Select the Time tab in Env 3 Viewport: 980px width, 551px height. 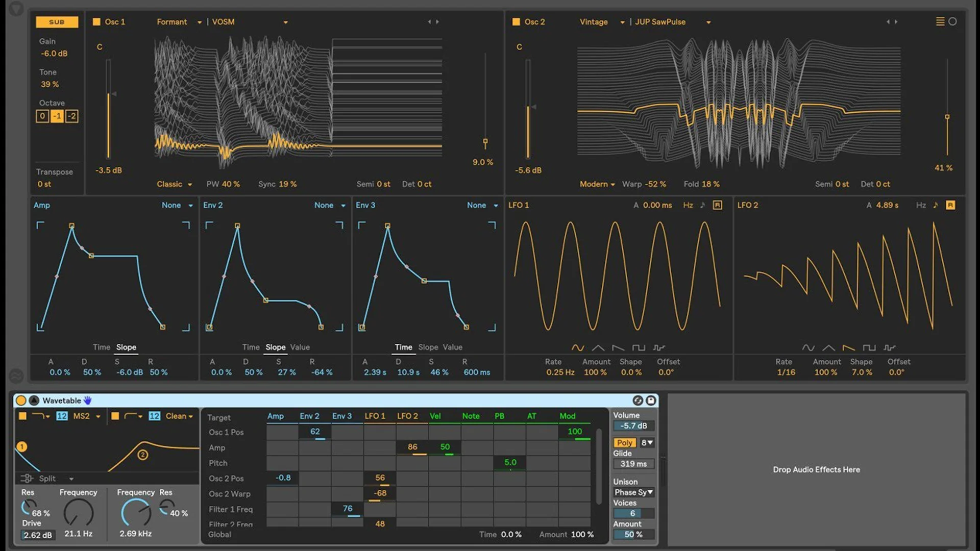(x=403, y=347)
